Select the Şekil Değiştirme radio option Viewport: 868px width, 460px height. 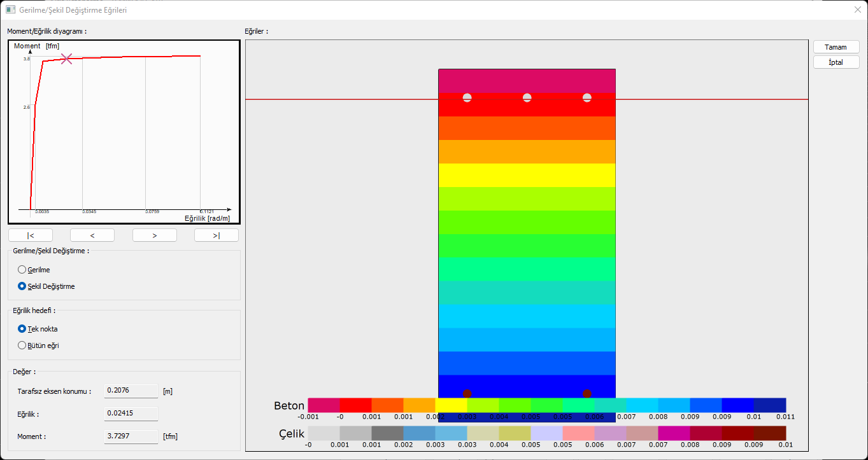pos(22,286)
